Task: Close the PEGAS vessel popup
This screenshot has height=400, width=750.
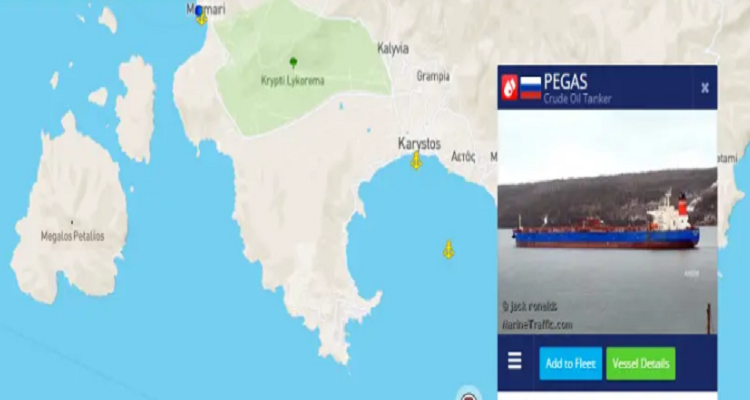Action: point(705,88)
